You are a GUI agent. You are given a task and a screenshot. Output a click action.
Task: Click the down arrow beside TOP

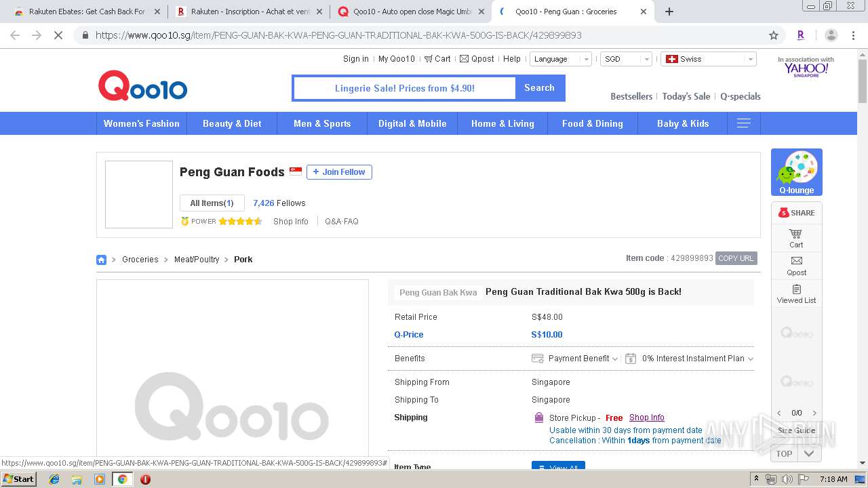809,453
